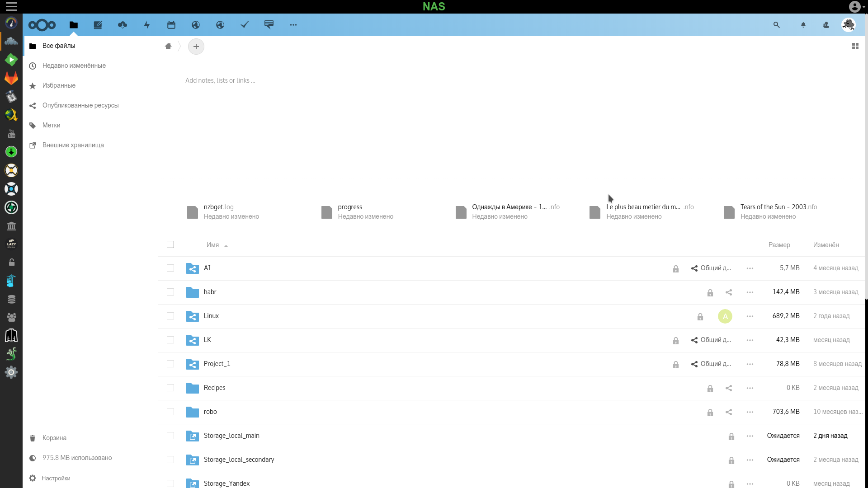
Task: Click the search magnifier icon
Action: click(777, 25)
